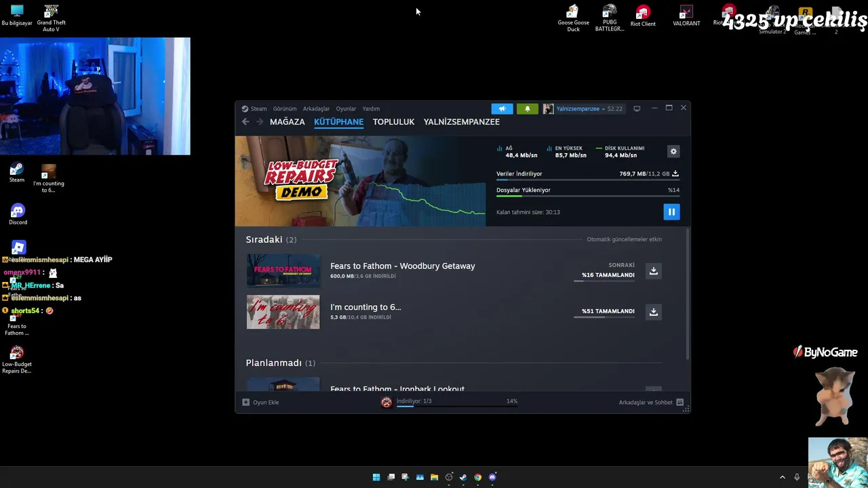Viewport: 868px width, 488px height.
Task: Click Planlanmadı (1) section header
Action: tap(281, 363)
